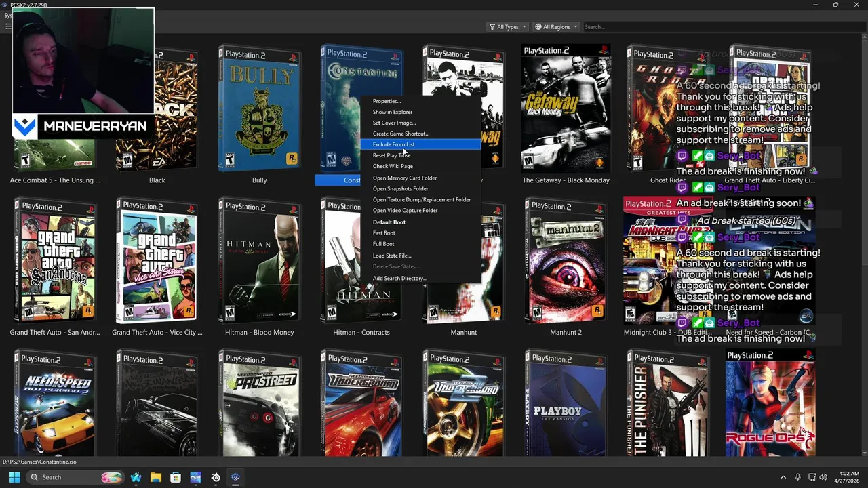Click the Manhunt title label
Image resolution: width=868 pixels, height=488 pixels.
(x=464, y=333)
